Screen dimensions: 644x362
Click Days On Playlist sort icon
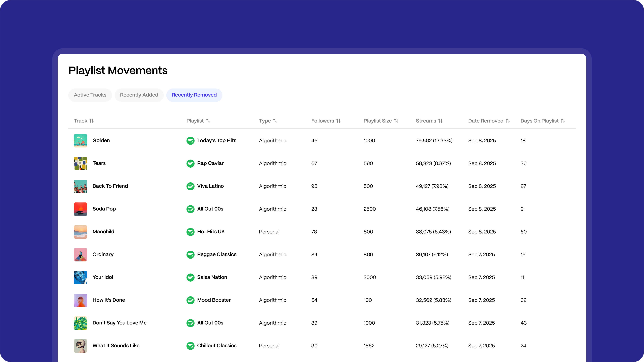click(x=563, y=121)
